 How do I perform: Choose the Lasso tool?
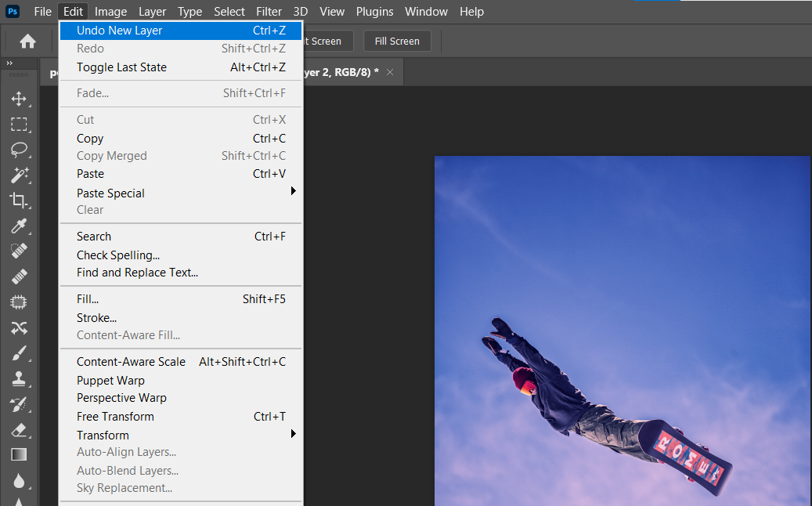coord(19,150)
